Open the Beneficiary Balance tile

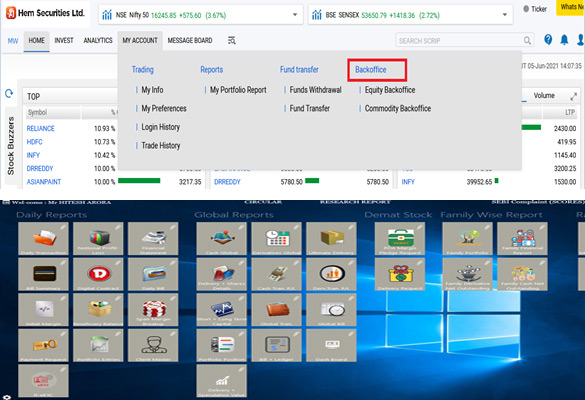pos(98,309)
